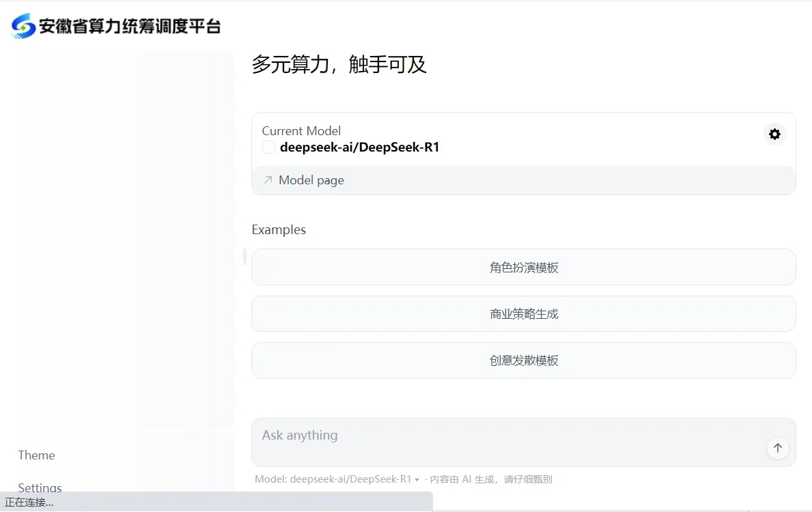The image size is (812, 512).
Task: Toggle the Theme option in the sidebar
Action: tap(37, 455)
